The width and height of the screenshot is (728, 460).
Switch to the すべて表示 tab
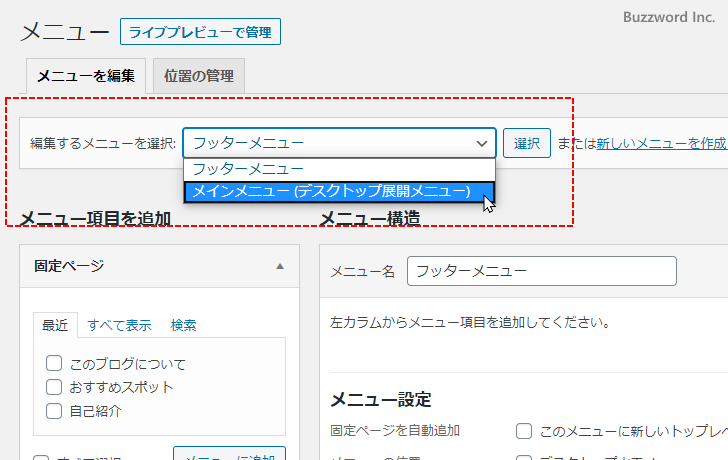[119, 325]
